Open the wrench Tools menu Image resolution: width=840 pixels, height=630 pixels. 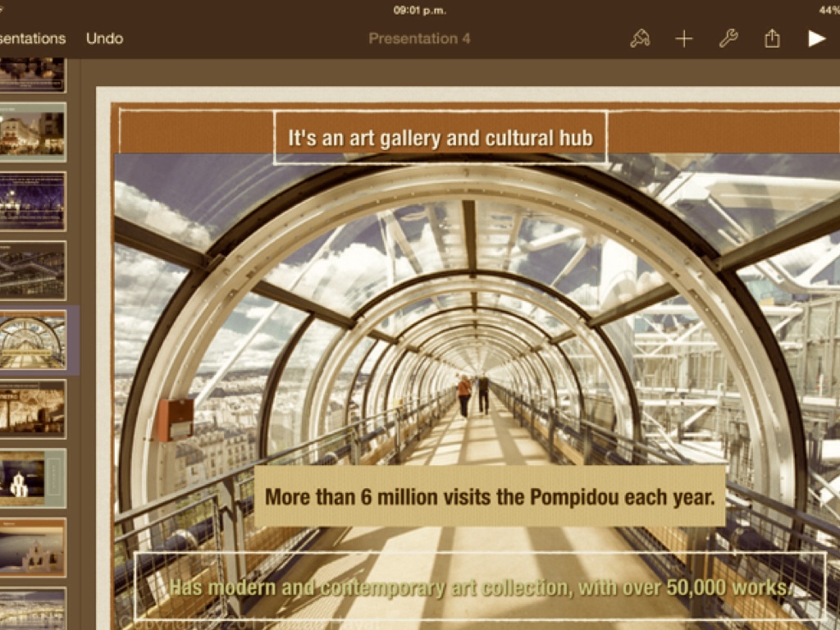[x=728, y=39]
